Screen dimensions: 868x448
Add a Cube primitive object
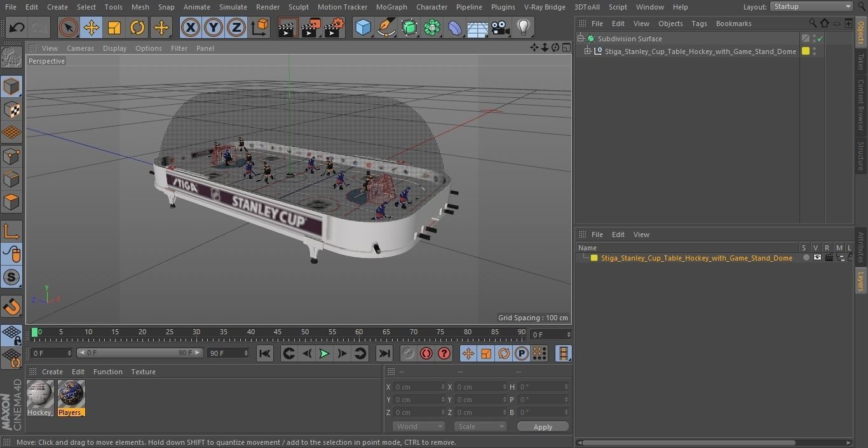pyautogui.click(x=363, y=28)
